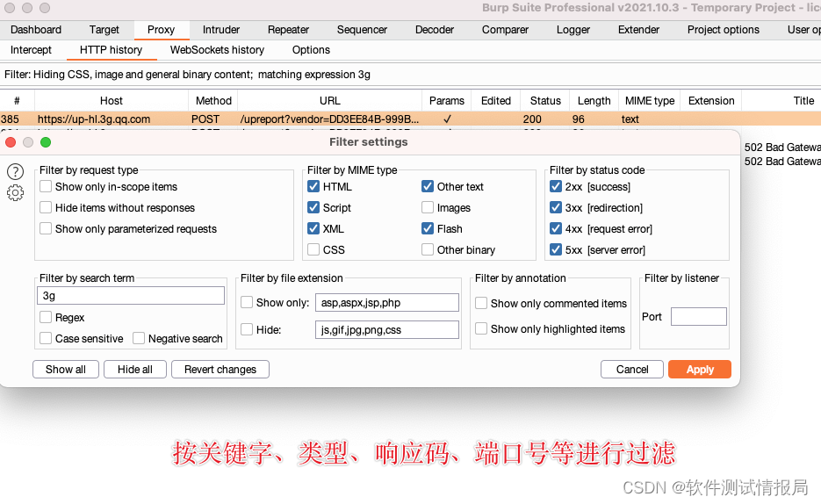
Task: Click the Show only extensions field asp,aspx,jsp,php
Action: point(387,303)
